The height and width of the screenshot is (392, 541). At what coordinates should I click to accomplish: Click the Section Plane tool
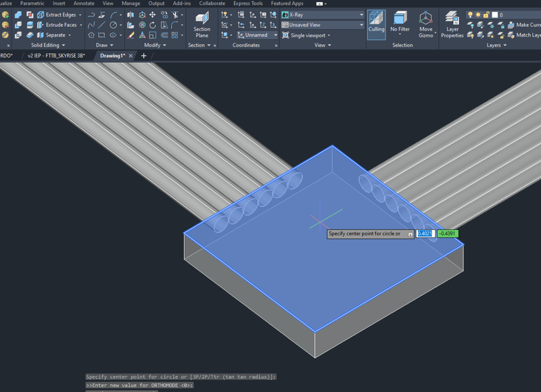(x=202, y=24)
